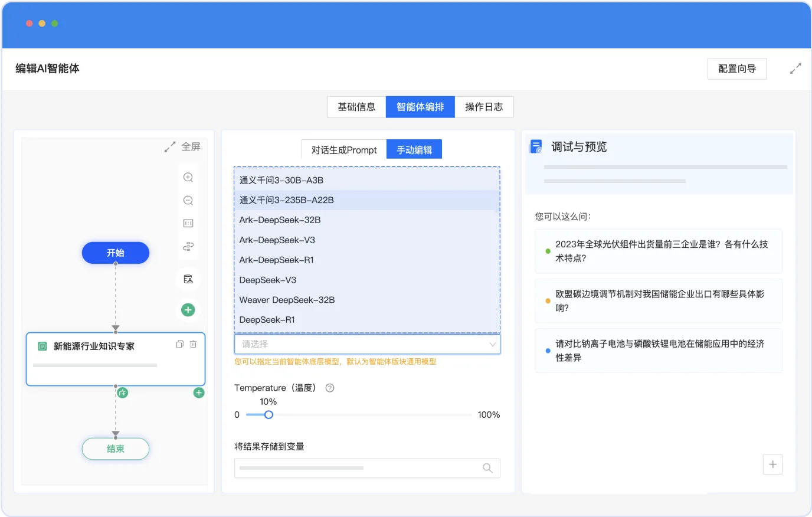Click the 调试与预览 document icon

(x=536, y=146)
